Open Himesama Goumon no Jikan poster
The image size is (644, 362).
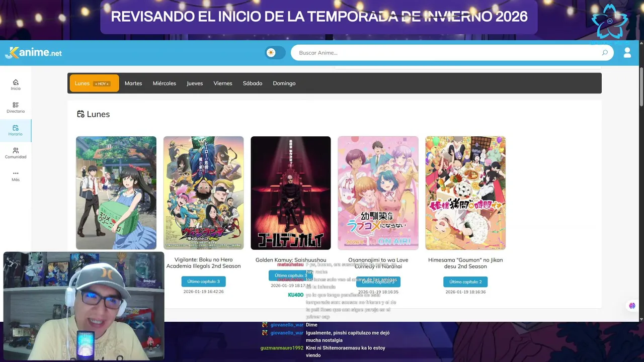point(465,193)
